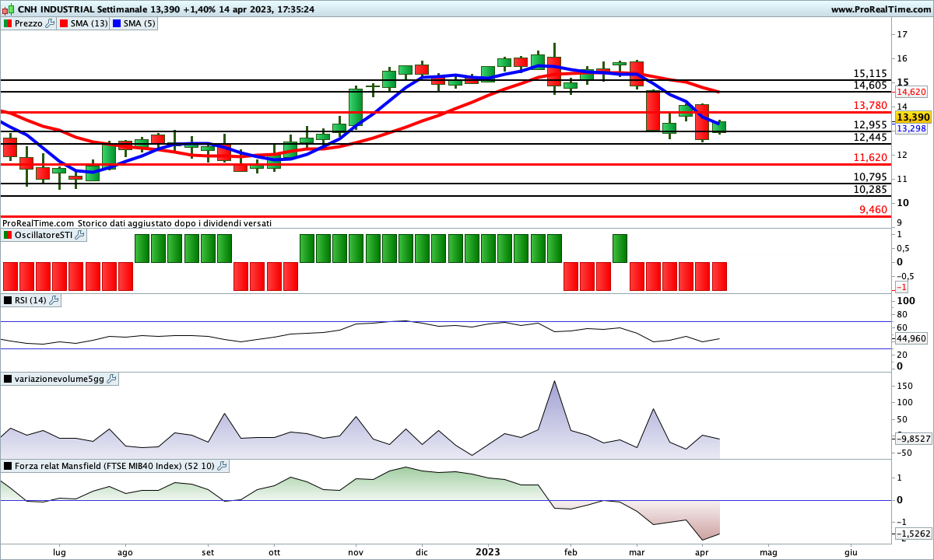The height and width of the screenshot is (560, 934).
Task: Click the 15,115 resistance level label
Action: coord(870,73)
